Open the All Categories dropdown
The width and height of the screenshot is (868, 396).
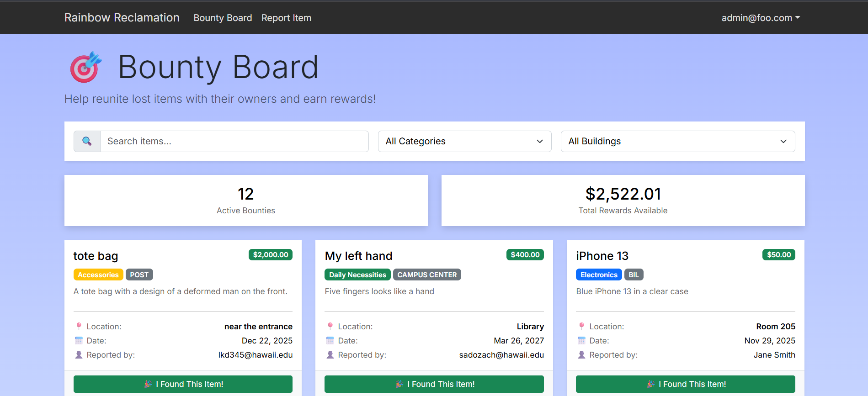[x=464, y=141]
